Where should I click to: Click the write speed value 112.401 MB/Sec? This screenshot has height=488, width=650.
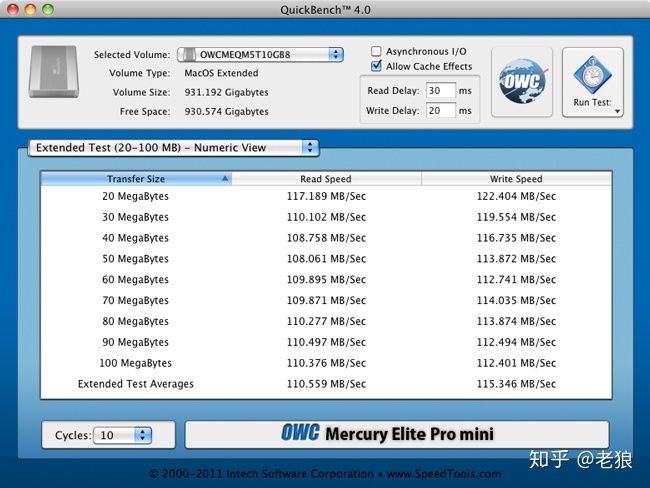[x=516, y=363]
